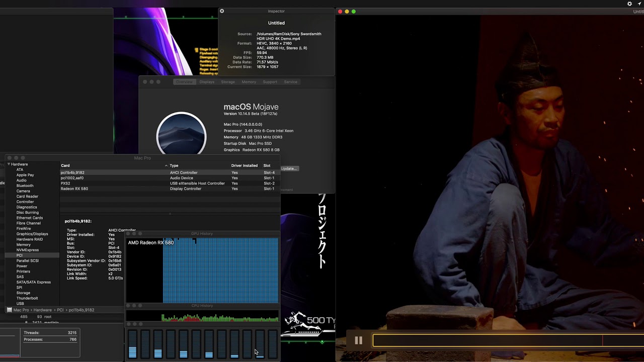Image resolution: width=644 pixels, height=362 pixels.
Task: Click Hardware in the bottom path bar
Action: [43, 310]
